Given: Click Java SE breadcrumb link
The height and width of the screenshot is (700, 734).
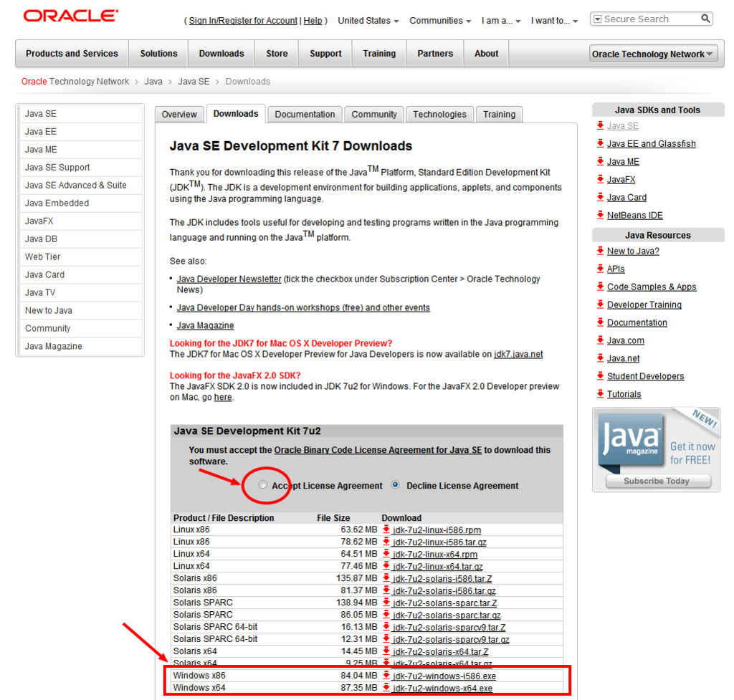Looking at the screenshot, I should click(x=194, y=82).
